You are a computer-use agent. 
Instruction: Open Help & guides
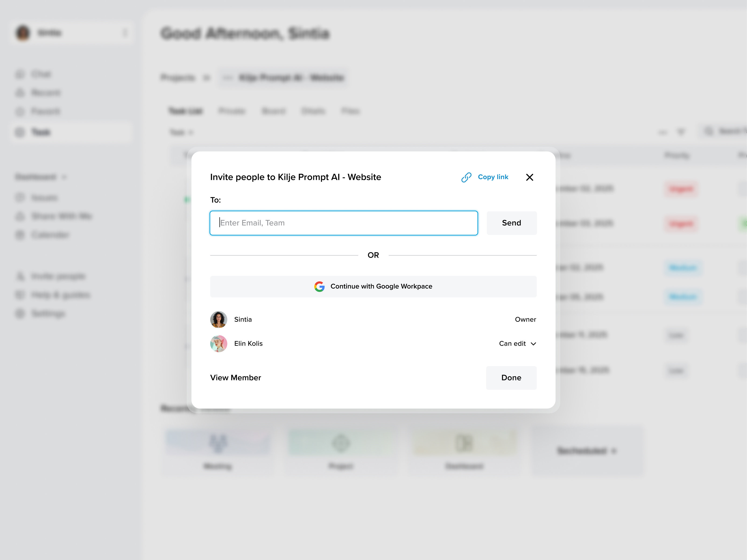[61, 295]
